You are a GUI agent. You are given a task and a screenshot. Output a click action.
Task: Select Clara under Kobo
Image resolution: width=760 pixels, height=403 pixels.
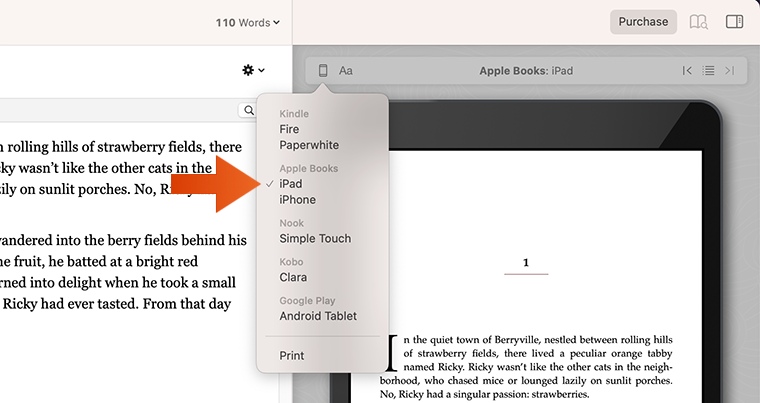pyautogui.click(x=293, y=277)
